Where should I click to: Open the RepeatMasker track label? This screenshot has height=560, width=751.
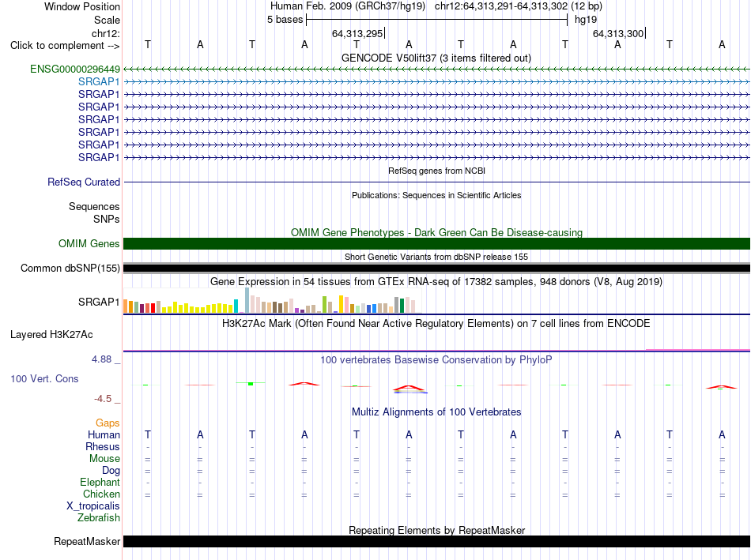[x=87, y=541]
